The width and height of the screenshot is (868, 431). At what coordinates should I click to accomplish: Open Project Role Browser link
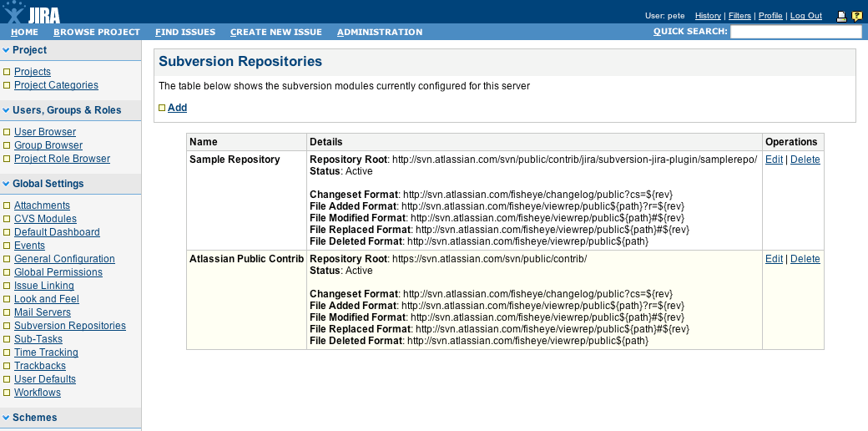coord(62,159)
